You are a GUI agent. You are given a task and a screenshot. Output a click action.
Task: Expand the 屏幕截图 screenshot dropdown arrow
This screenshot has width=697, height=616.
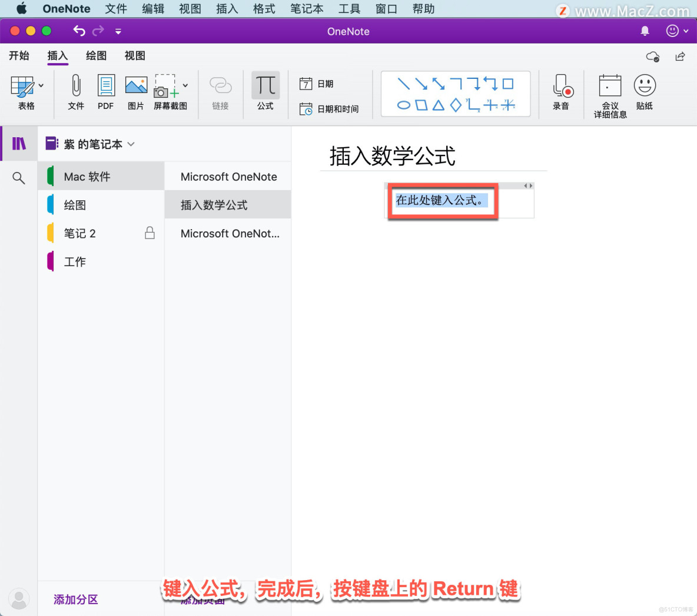pos(184,85)
